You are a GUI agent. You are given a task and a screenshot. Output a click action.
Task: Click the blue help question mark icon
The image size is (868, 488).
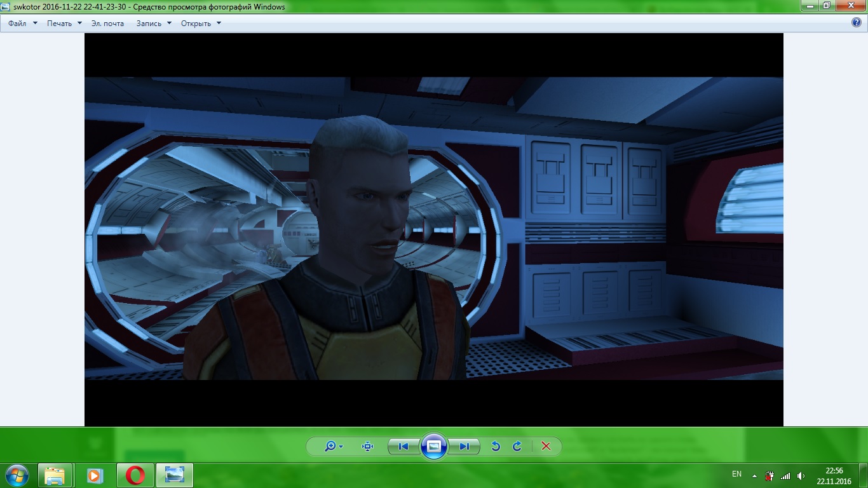856,23
